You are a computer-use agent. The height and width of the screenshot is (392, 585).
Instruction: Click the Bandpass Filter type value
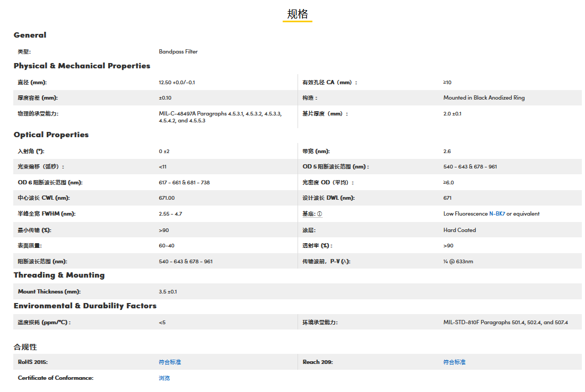178,51
